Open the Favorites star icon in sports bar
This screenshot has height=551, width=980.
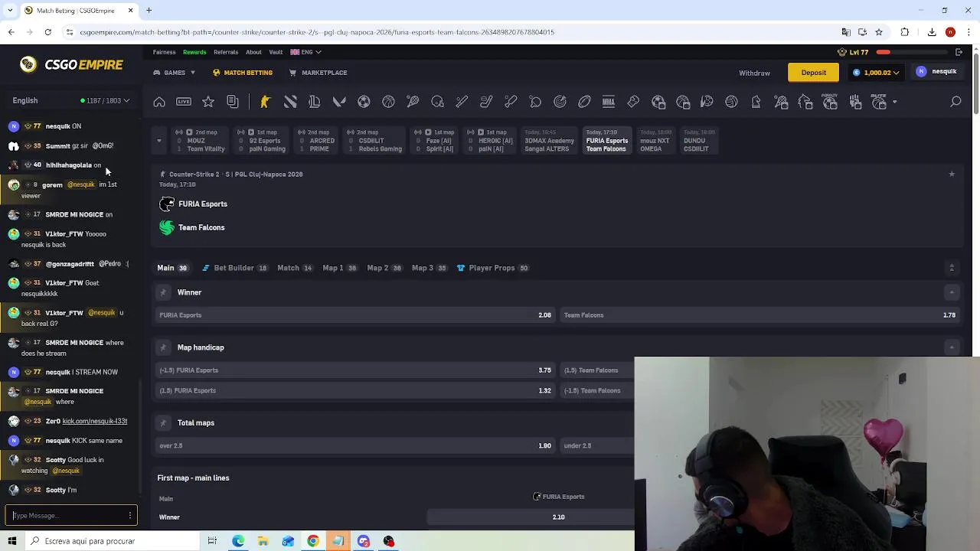pos(208,102)
